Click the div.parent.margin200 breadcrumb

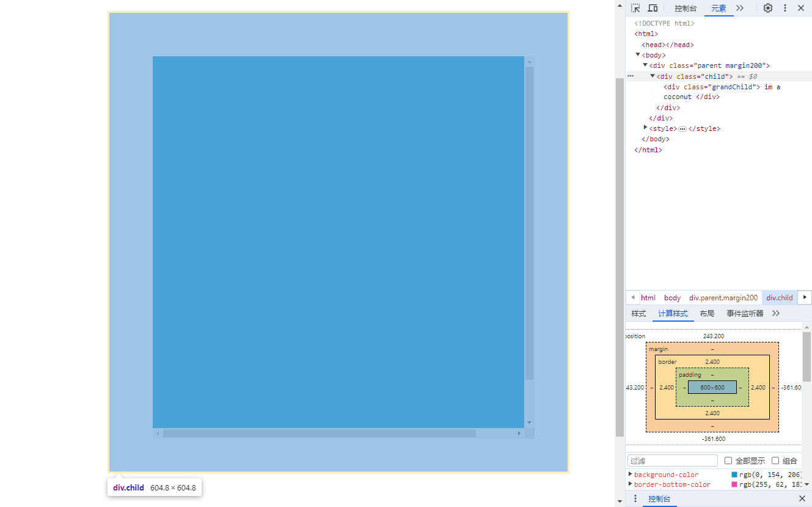point(723,298)
